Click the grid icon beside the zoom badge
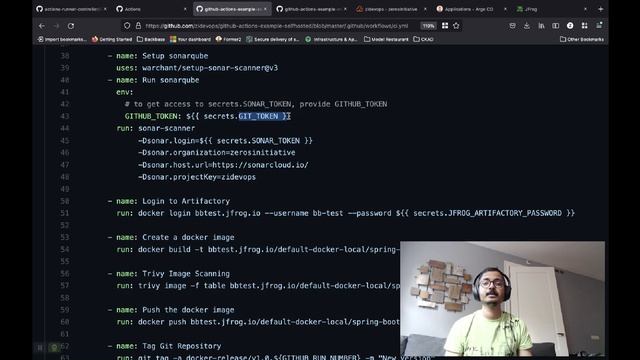Screen dimensions: 640x360 (445, 26)
